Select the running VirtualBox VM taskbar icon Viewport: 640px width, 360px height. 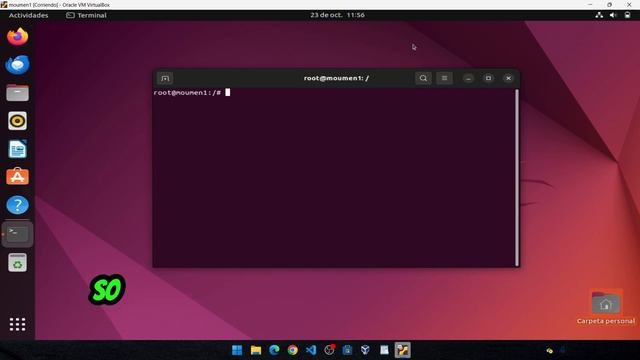tap(402, 350)
